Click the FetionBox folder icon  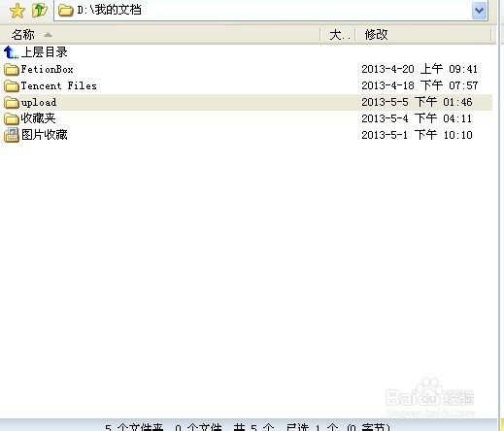(x=12, y=69)
